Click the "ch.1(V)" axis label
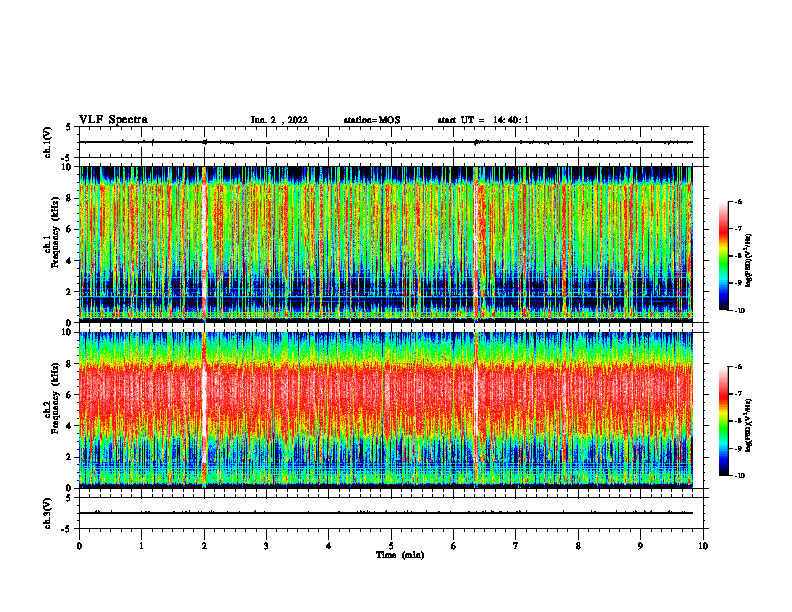The height and width of the screenshot is (612, 792). coord(48,142)
